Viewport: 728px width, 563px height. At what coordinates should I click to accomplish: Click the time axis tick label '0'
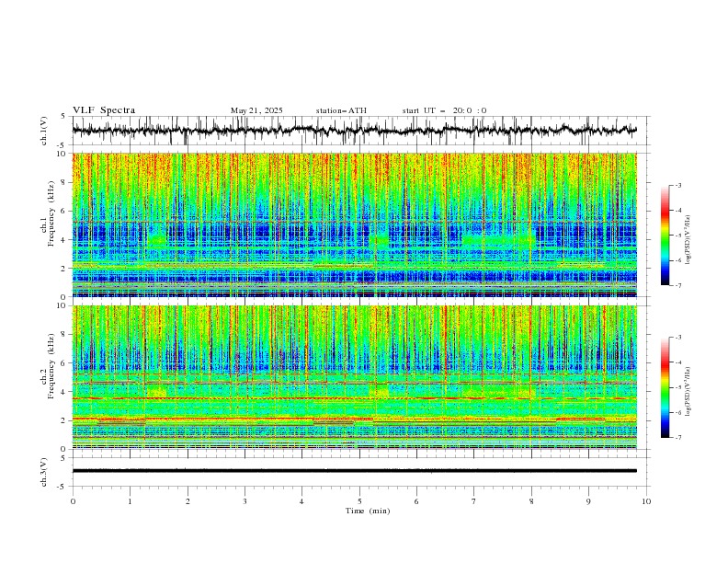73,501
